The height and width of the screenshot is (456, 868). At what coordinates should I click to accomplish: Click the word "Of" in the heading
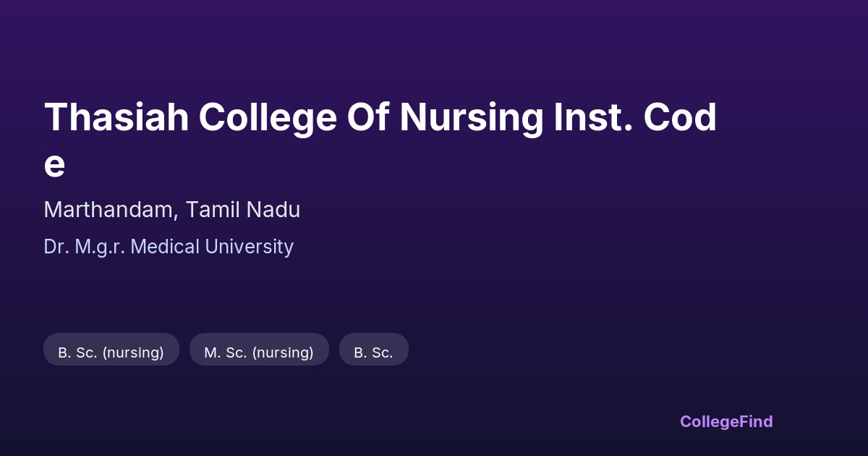tap(367, 118)
